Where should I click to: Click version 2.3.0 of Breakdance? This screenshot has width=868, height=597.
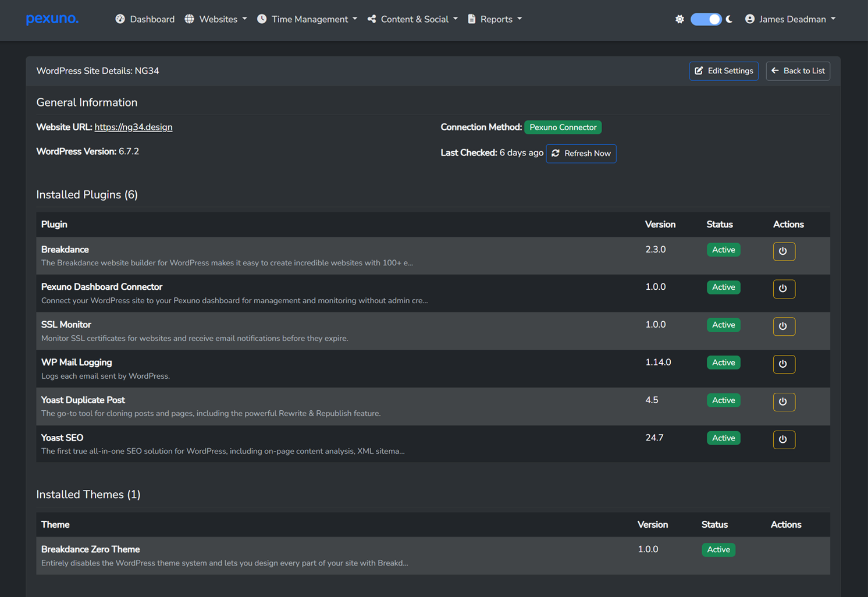656,250
